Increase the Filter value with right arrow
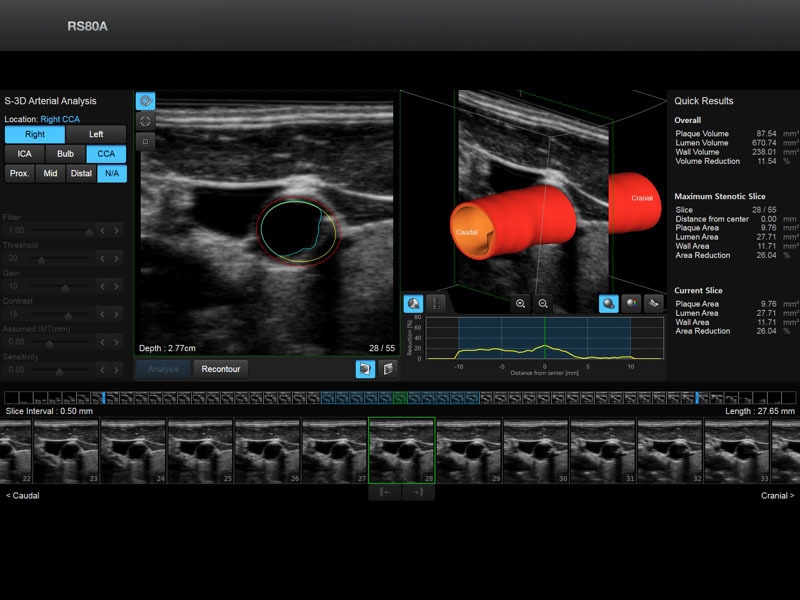Image resolution: width=800 pixels, height=600 pixels. [116, 230]
